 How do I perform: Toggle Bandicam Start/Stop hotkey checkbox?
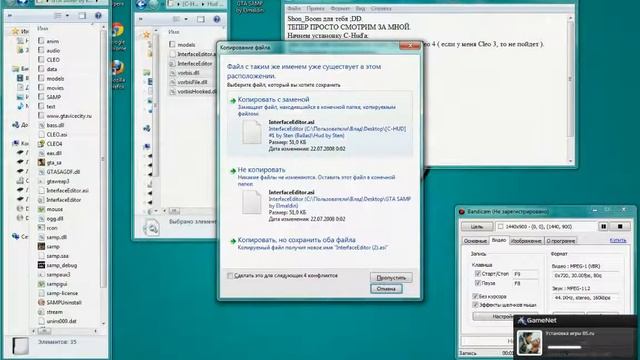tap(478, 273)
